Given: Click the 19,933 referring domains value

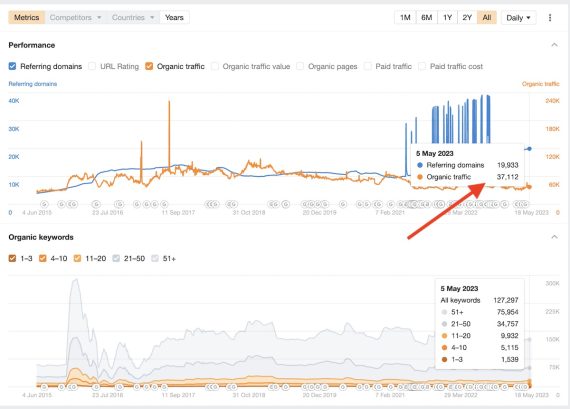Looking at the screenshot, I should click(x=507, y=165).
